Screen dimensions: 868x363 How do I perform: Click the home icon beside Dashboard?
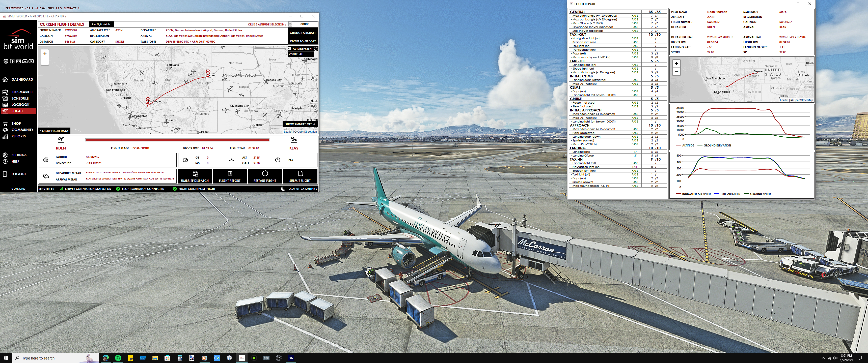tap(5, 79)
